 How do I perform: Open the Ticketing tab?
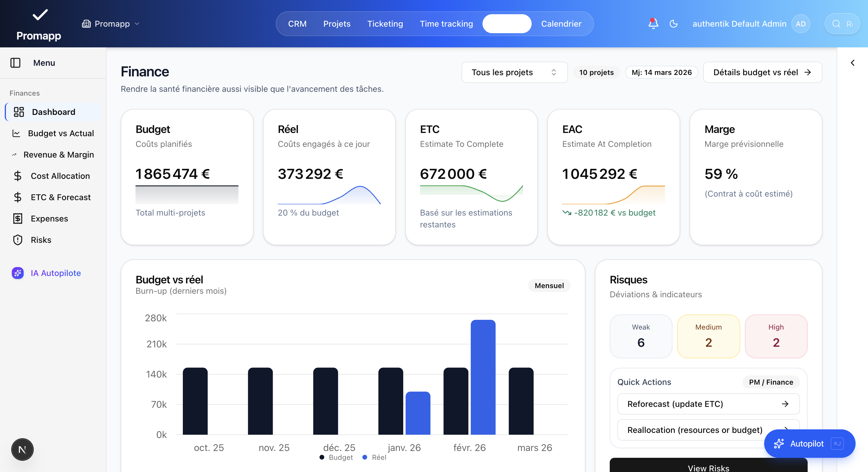[x=385, y=24]
